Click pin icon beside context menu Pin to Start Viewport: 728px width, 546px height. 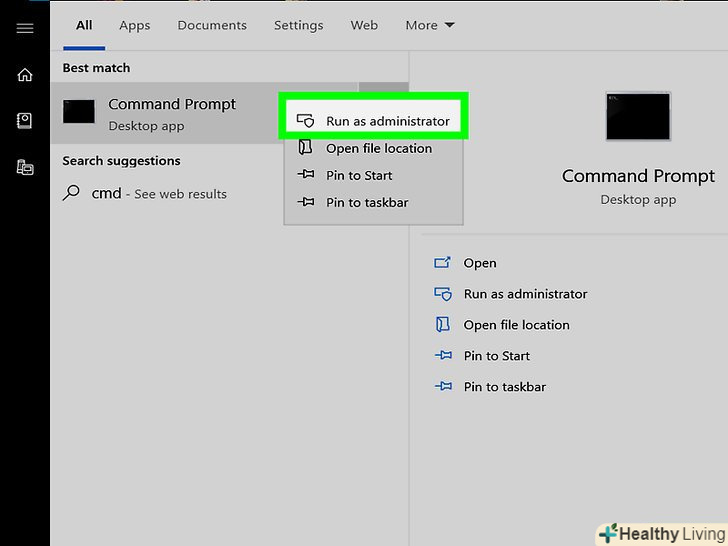[306, 175]
